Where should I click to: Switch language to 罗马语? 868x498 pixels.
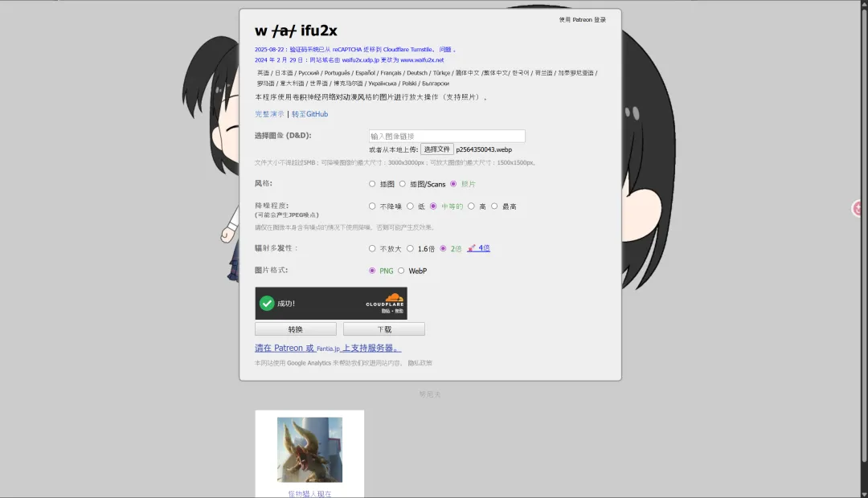[x=266, y=83]
